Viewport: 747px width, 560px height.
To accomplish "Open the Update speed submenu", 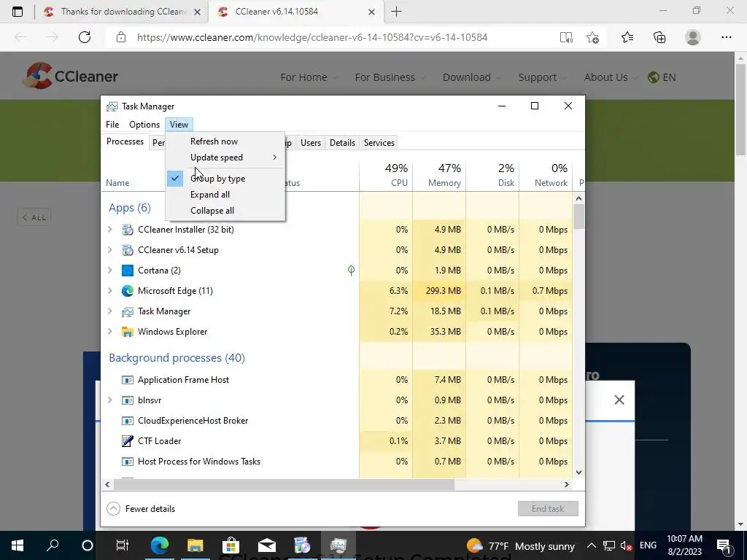I will coord(225,157).
